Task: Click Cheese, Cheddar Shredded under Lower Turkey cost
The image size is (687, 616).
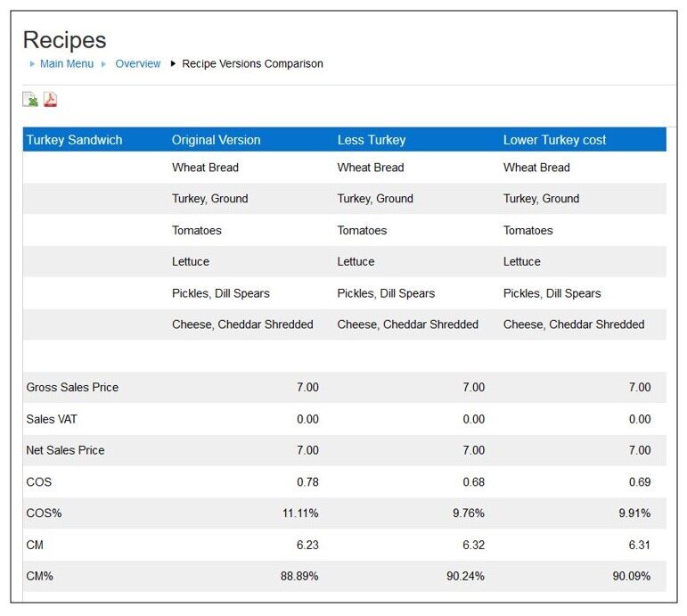Action: point(573,324)
